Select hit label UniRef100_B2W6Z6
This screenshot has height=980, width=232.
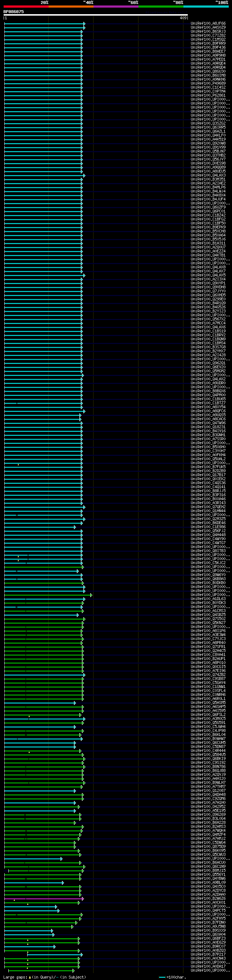(x=208, y=898)
